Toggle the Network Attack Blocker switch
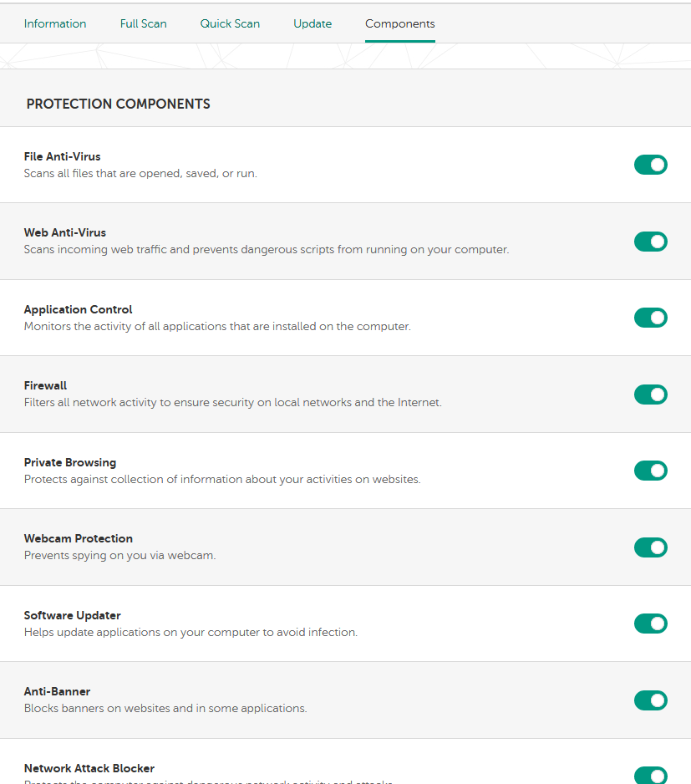The width and height of the screenshot is (691, 784). tap(650, 775)
